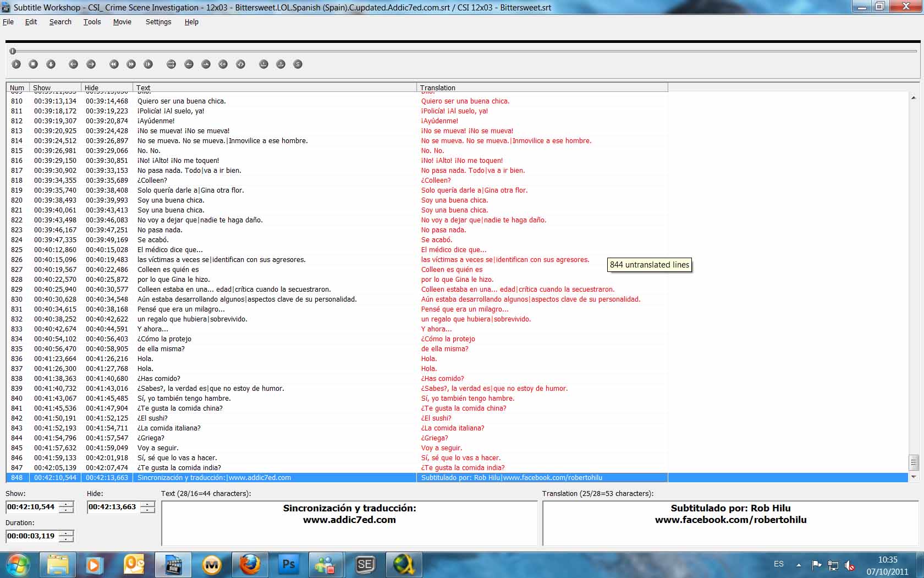Screen dimensions: 924x578
Task: Decrease Hide time with down spinner arrow
Action: (147, 510)
